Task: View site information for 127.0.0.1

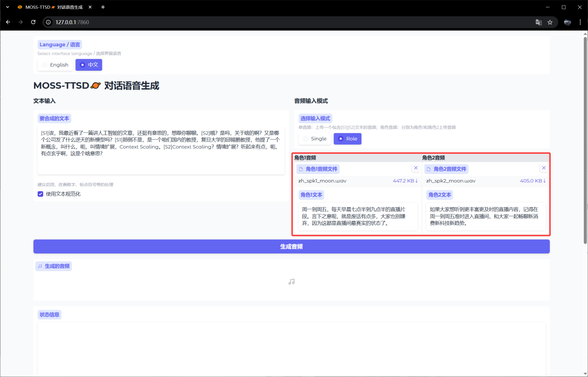Action: point(48,22)
